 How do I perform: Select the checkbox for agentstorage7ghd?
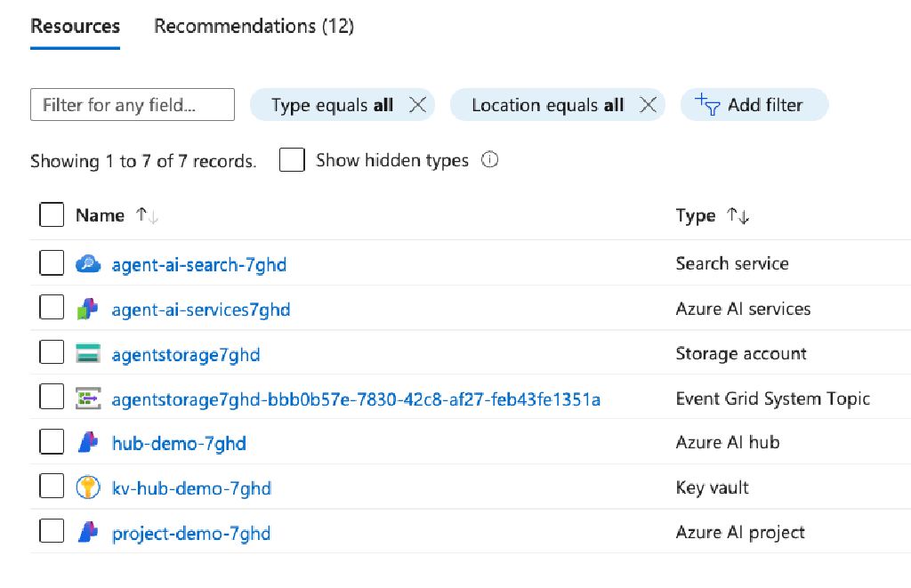52,352
